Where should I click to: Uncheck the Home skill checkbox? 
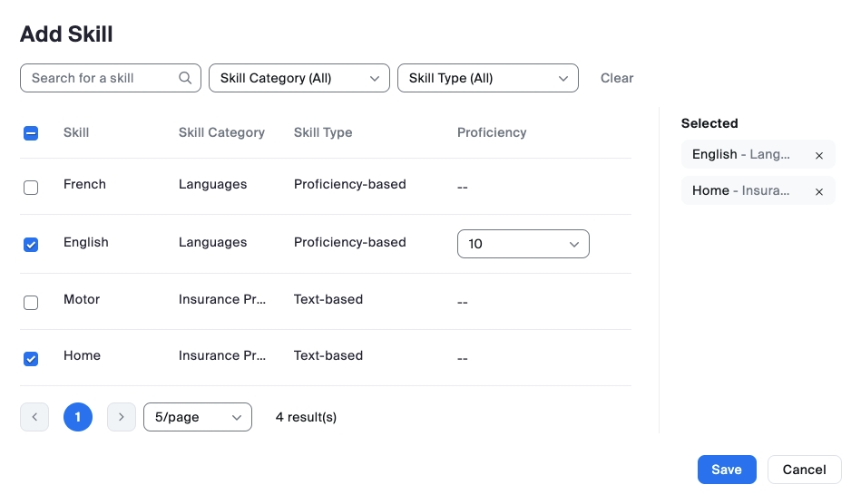coord(31,359)
